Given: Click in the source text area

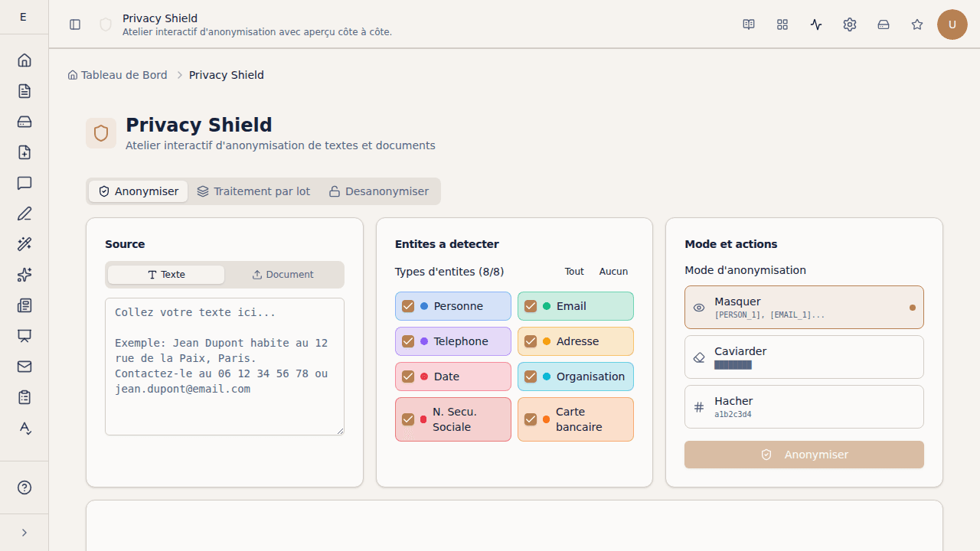Looking at the screenshot, I should click(x=224, y=367).
